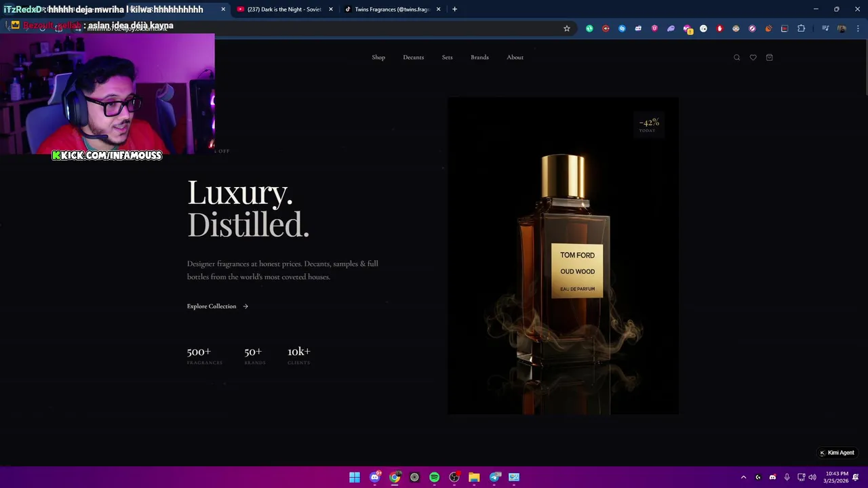Click the 500+ fragrances stat

point(204,356)
